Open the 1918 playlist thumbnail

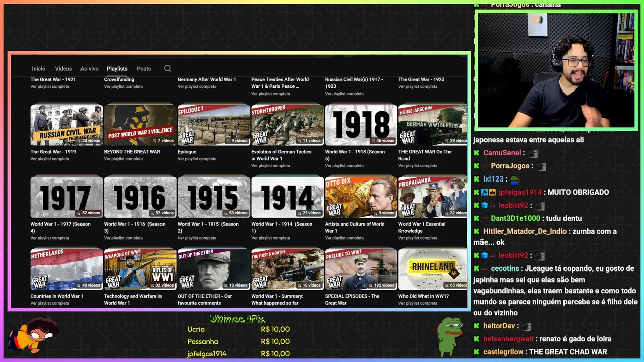coord(361,125)
